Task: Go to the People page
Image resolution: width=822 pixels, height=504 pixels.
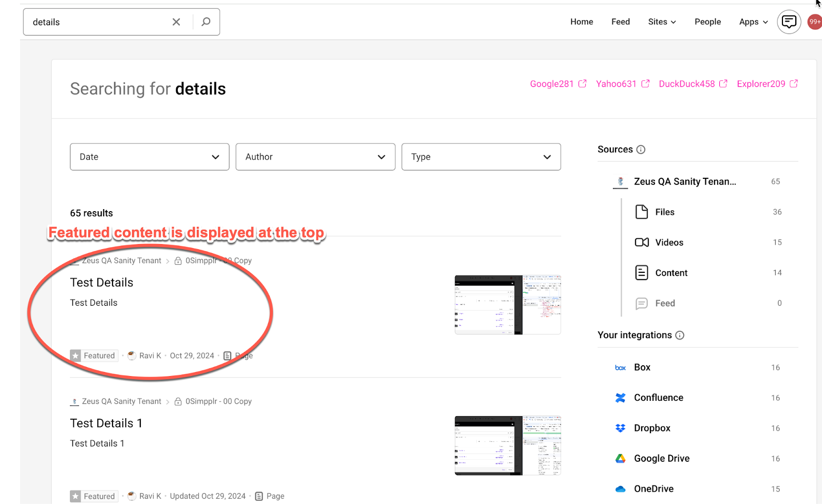Action: (x=707, y=22)
